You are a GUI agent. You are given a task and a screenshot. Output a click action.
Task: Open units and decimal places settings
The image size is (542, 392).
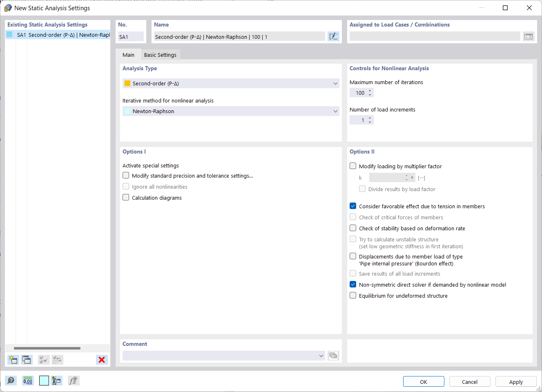pos(27,381)
